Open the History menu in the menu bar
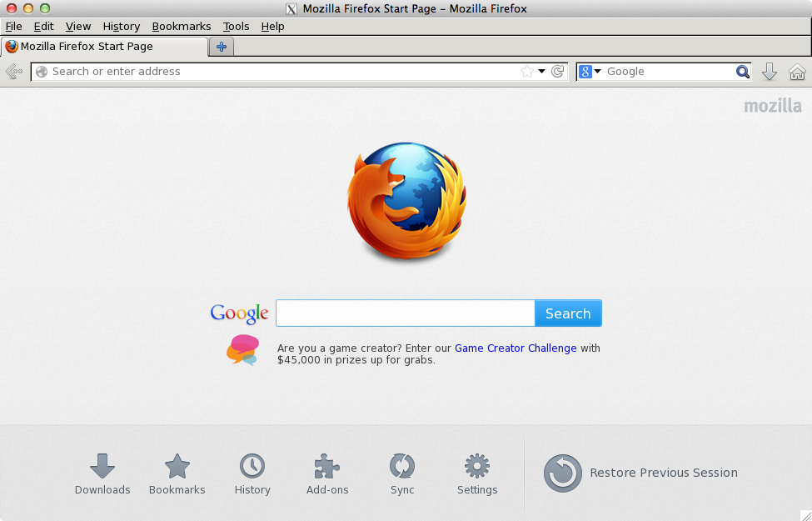The image size is (812, 521). coord(122,27)
